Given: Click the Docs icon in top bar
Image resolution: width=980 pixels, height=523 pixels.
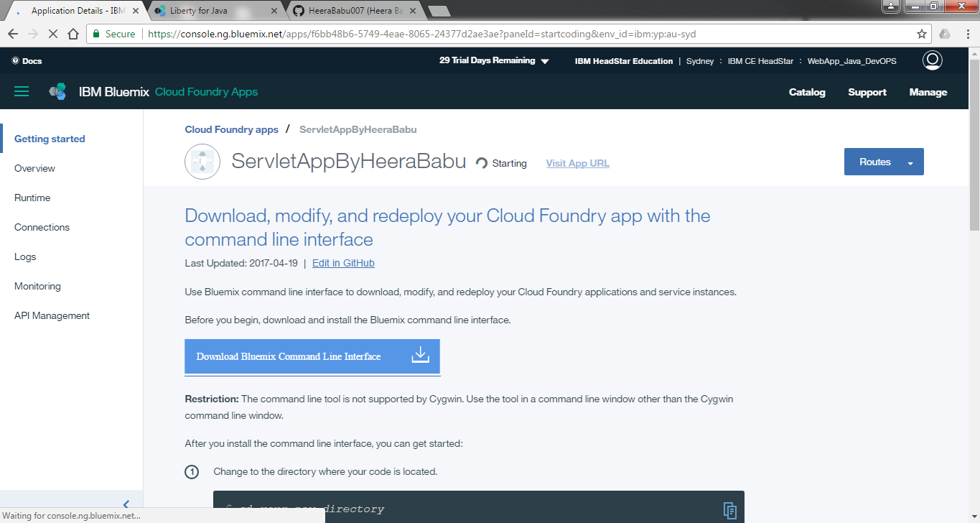Looking at the screenshot, I should pos(15,61).
